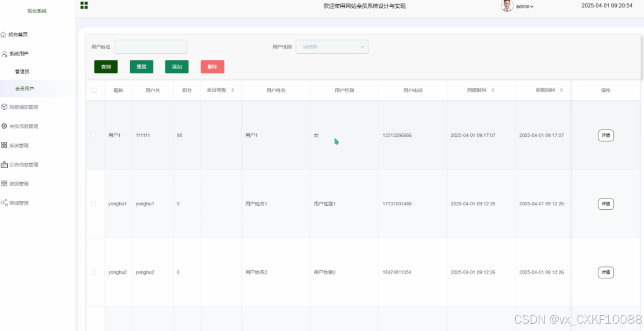Screen dimensions: 644x331
Task: Click the 添加 add button
Action: coord(177,67)
